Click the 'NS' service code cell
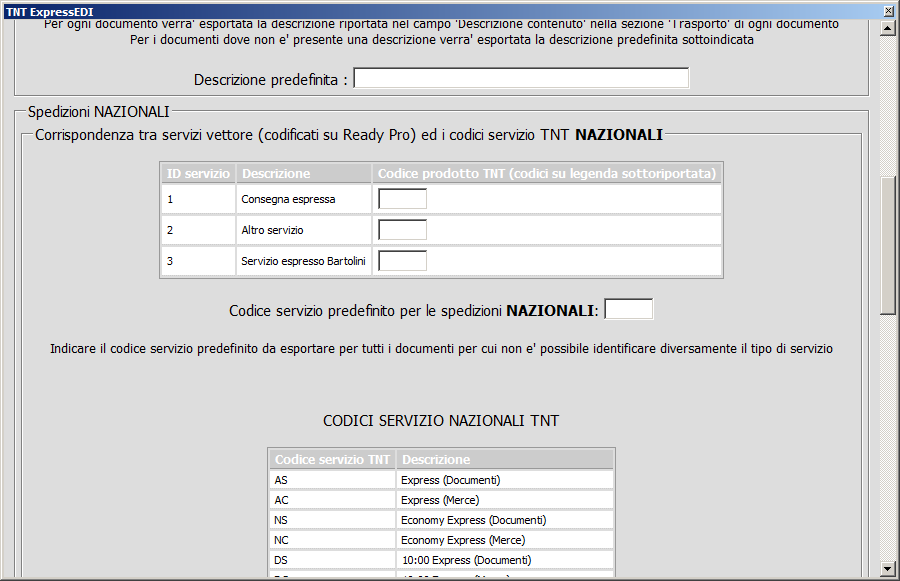Screen dimensions: 900x581 [332, 520]
